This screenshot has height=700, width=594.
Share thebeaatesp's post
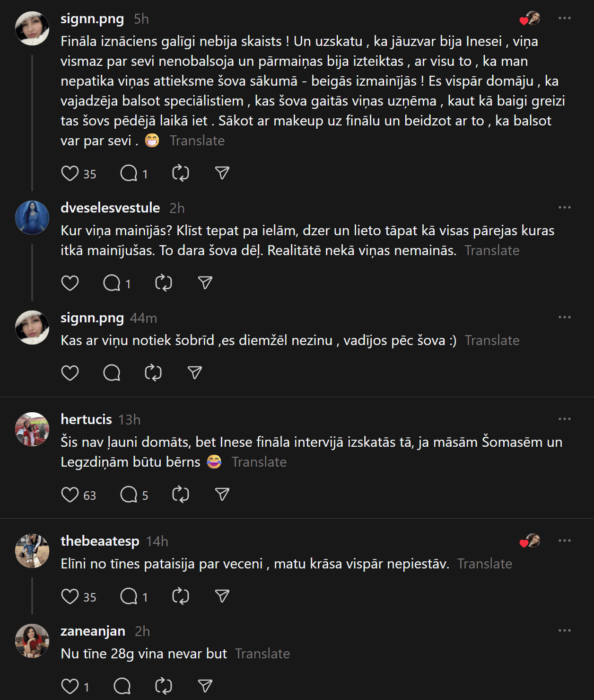[x=222, y=596]
